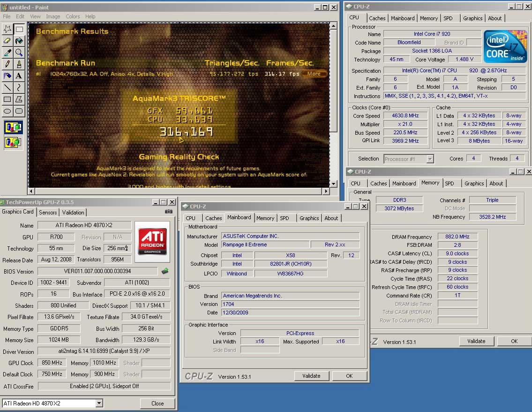The image size is (532, 412).
Task: Select the Text tool (letter A)
Action: coord(19,76)
